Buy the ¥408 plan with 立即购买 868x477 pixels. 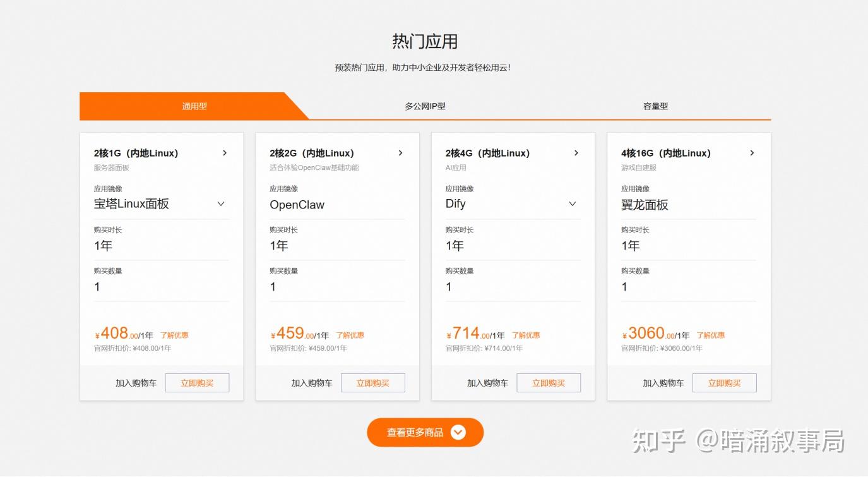point(197,383)
